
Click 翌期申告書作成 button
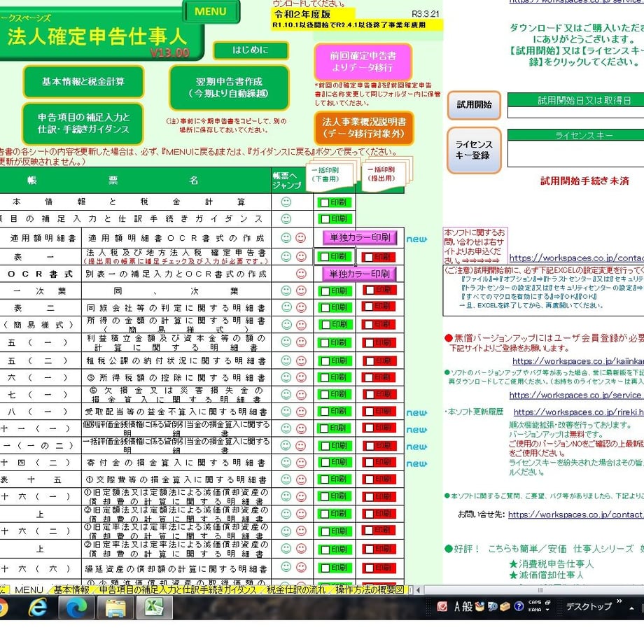pos(229,87)
